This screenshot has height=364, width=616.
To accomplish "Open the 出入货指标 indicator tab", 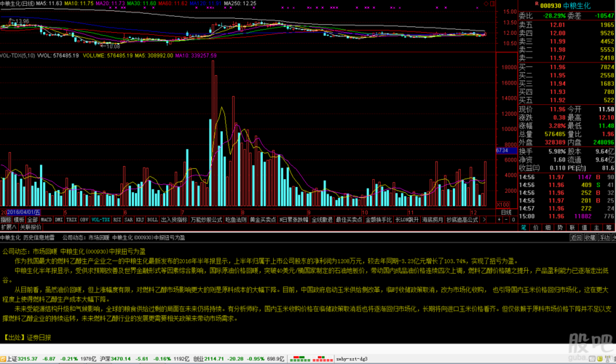I will (174, 220).
